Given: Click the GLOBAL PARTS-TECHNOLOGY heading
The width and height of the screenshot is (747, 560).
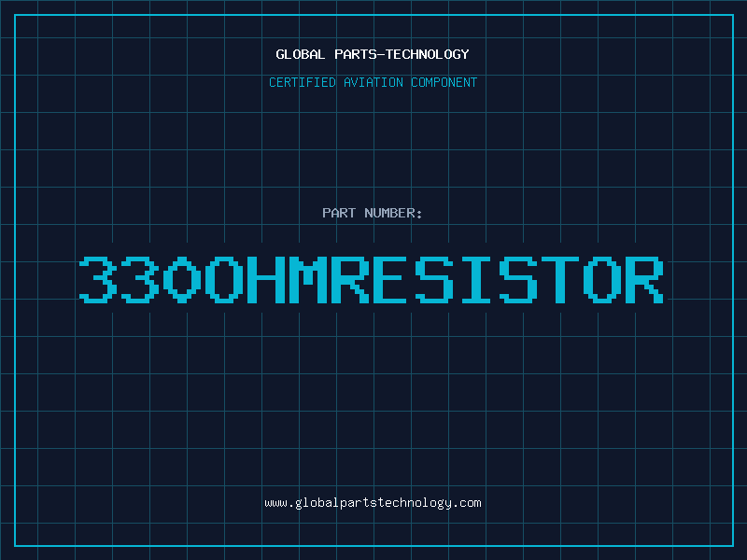Looking at the screenshot, I should [373, 54].
